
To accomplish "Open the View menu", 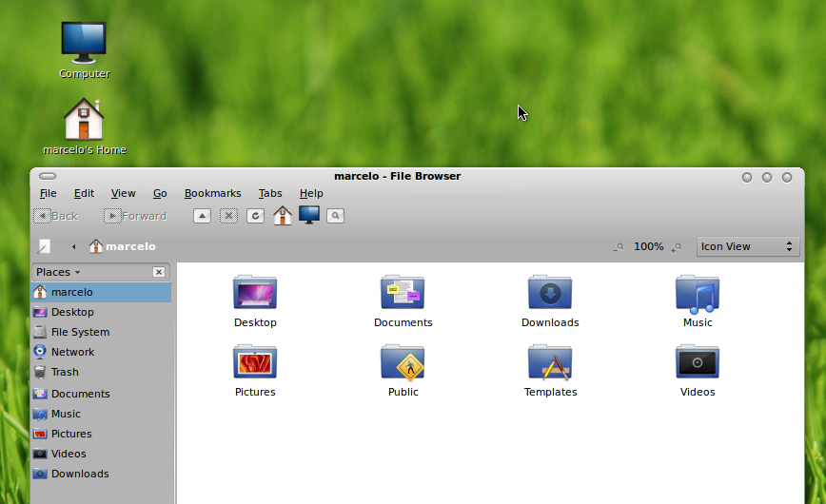I will tap(124, 193).
